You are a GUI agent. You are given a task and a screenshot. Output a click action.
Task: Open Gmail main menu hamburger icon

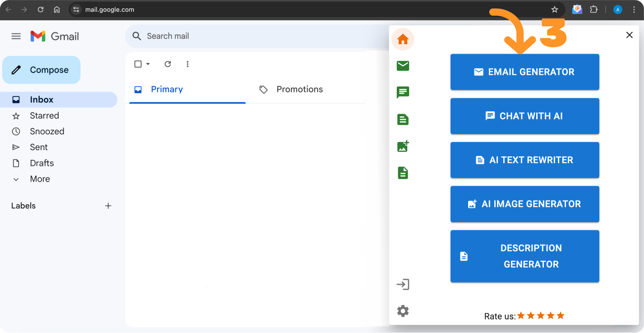16,36
